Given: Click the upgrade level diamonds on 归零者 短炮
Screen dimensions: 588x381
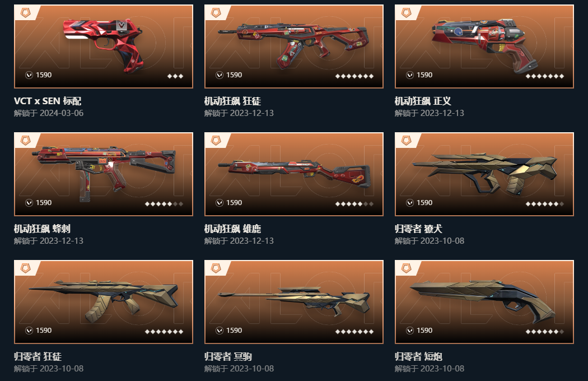Looking at the screenshot, I should click(545, 332).
